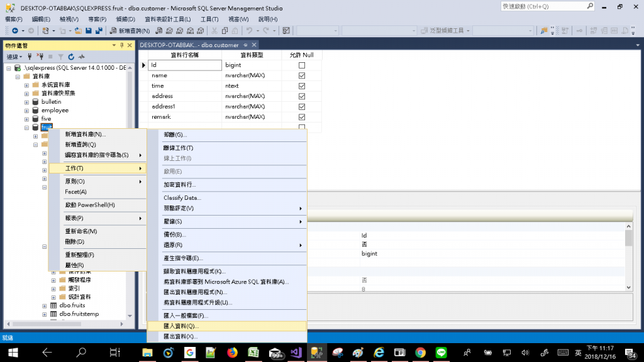644x362 pixels.
Task: Select 卸離(G)... from the submenu
Action: pos(226,134)
